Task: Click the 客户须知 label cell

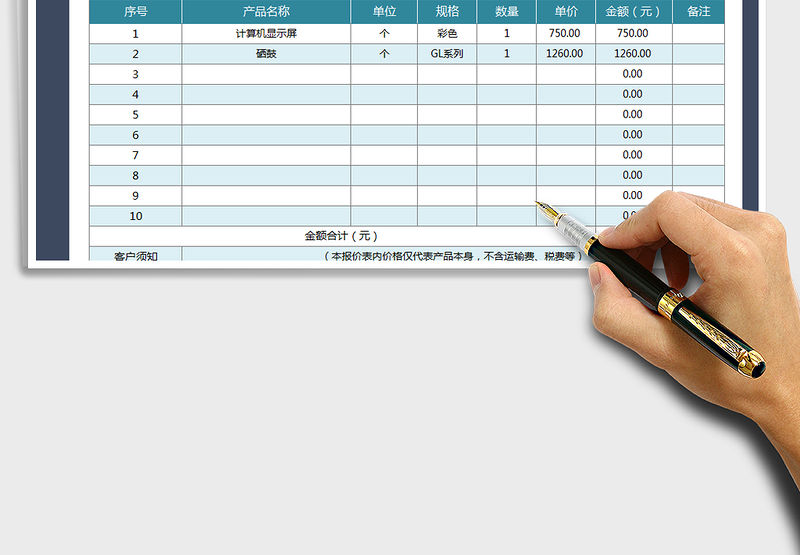Action: tap(135, 255)
